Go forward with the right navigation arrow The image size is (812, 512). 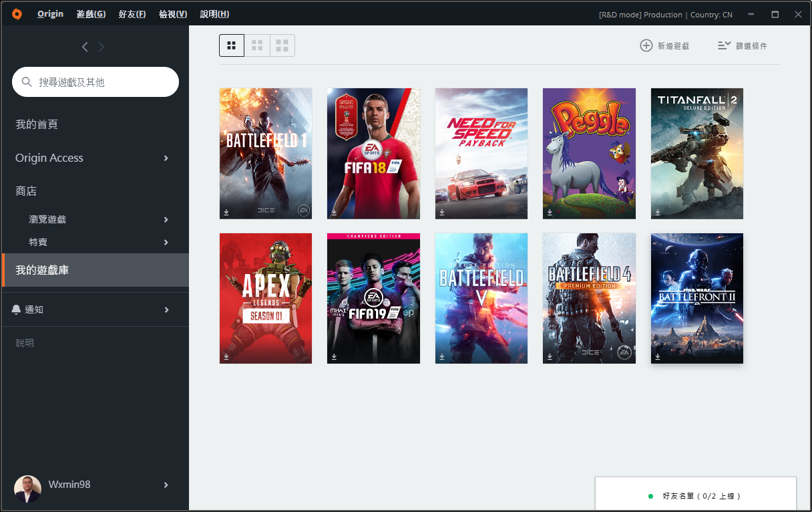click(x=101, y=47)
